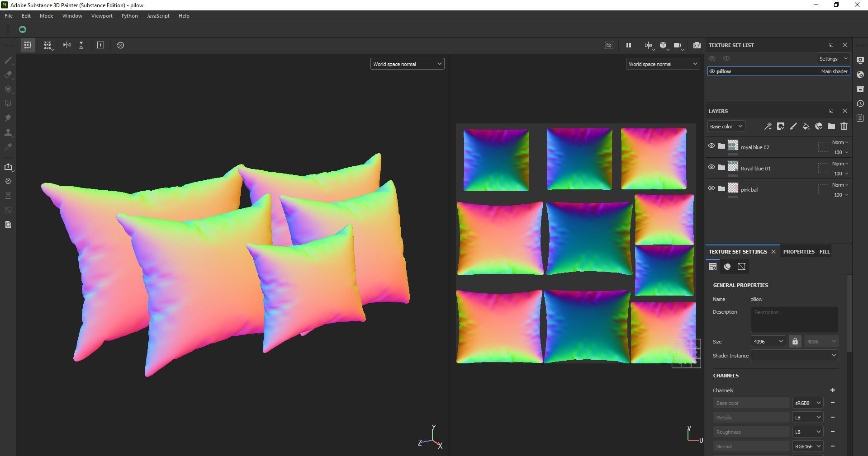The height and width of the screenshot is (456, 868).
Task: Open the File menu
Action: point(9,16)
